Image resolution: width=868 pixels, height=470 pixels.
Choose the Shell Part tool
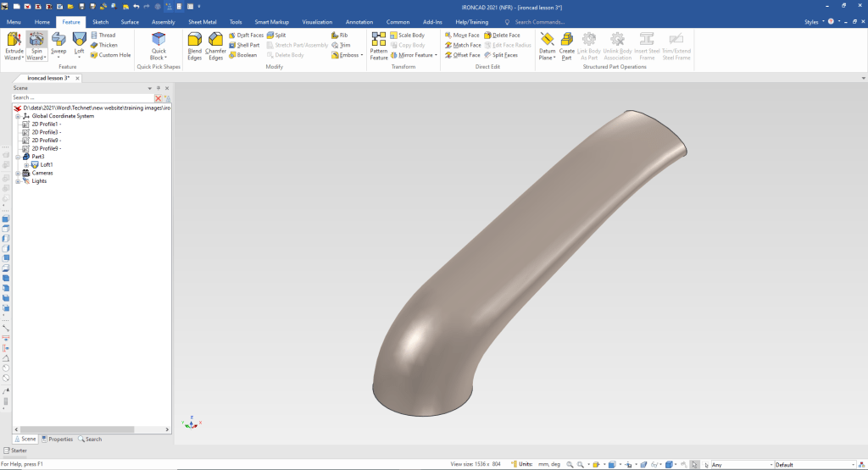[x=244, y=45]
